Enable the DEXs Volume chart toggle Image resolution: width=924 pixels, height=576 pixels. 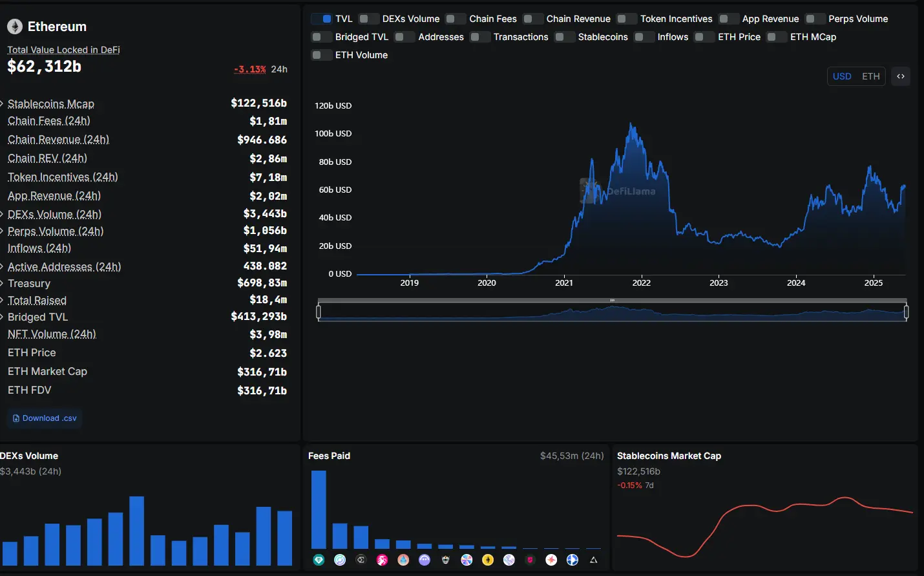369,19
